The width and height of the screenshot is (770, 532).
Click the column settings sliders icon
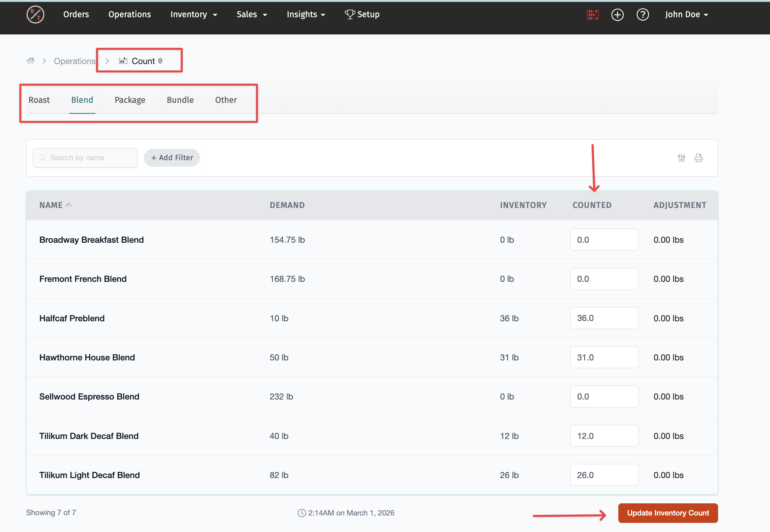pyautogui.click(x=681, y=158)
